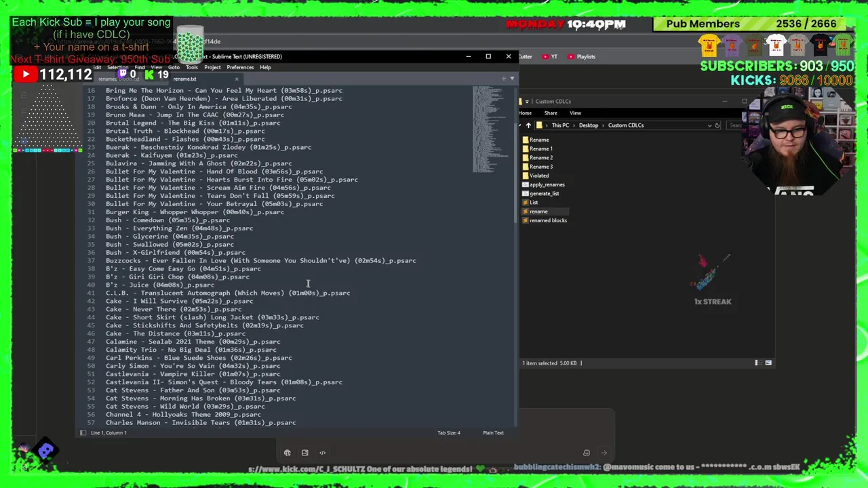Screen dimensions: 868x488
Task: Select the generate_list script file icon
Action: [526, 193]
